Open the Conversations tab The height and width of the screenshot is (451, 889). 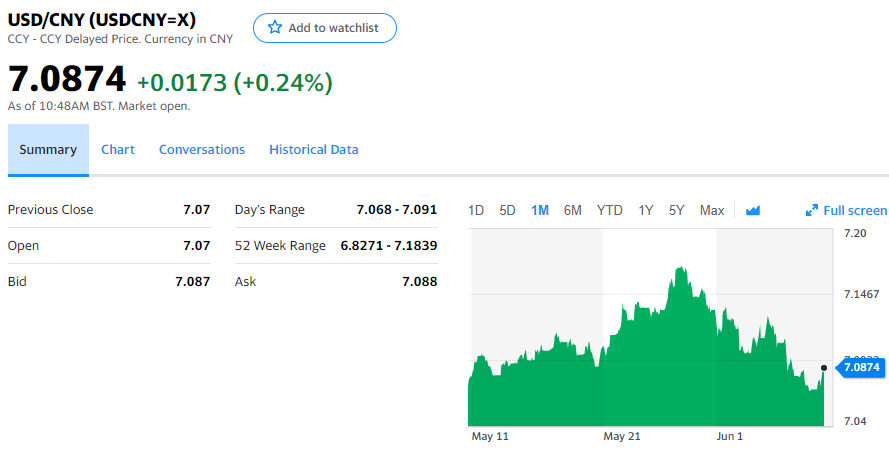point(202,150)
